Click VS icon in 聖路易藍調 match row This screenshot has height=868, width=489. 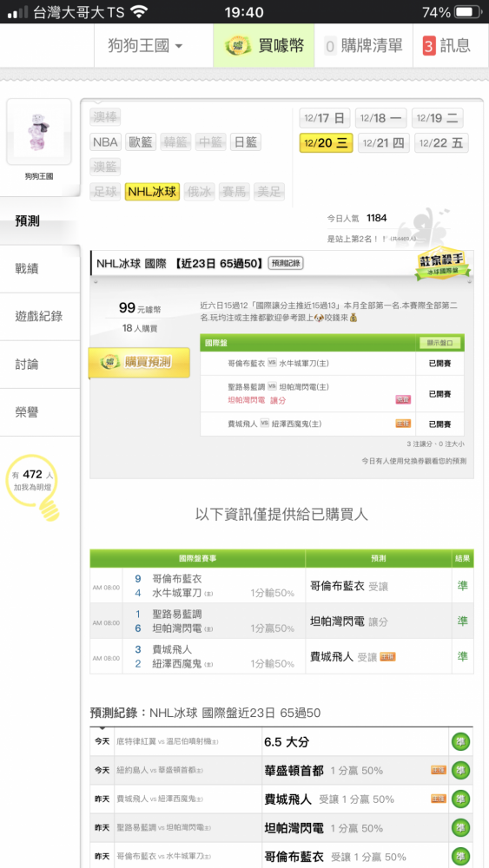[272, 386]
